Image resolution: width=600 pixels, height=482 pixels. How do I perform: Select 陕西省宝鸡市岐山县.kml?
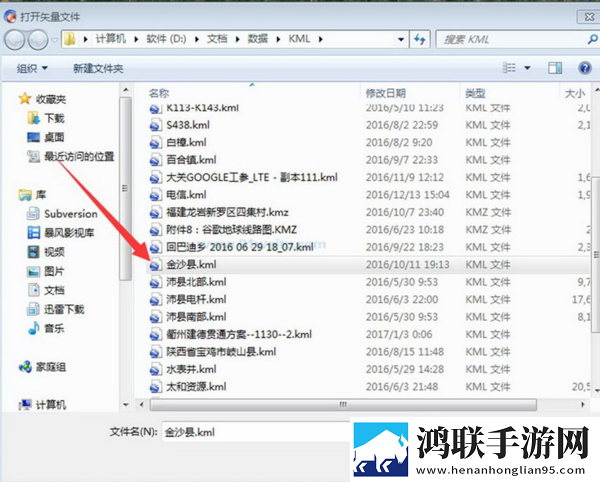point(221,352)
